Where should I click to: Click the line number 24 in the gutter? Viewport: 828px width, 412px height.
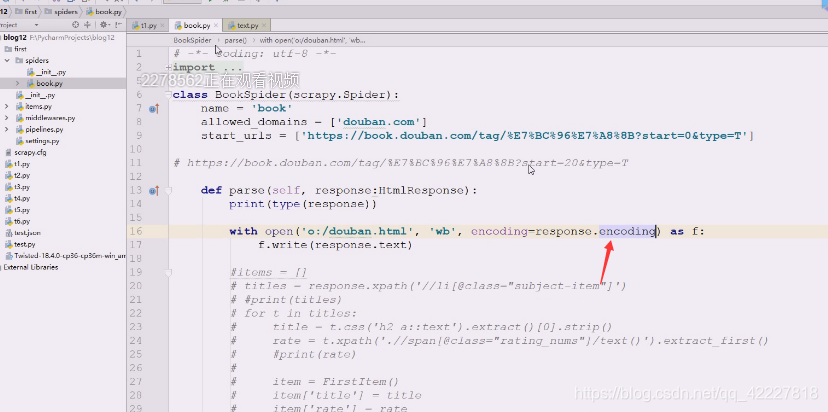(x=136, y=341)
